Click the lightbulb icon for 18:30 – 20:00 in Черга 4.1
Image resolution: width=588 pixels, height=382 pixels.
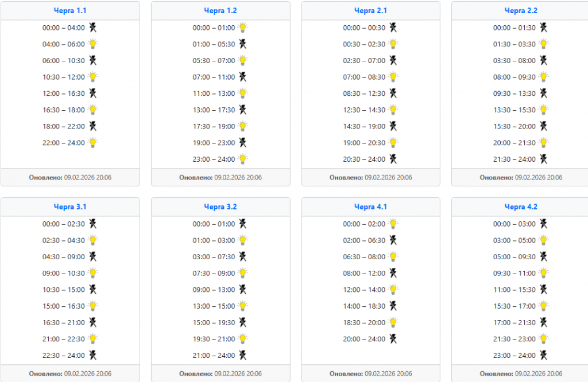[x=393, y=322]
